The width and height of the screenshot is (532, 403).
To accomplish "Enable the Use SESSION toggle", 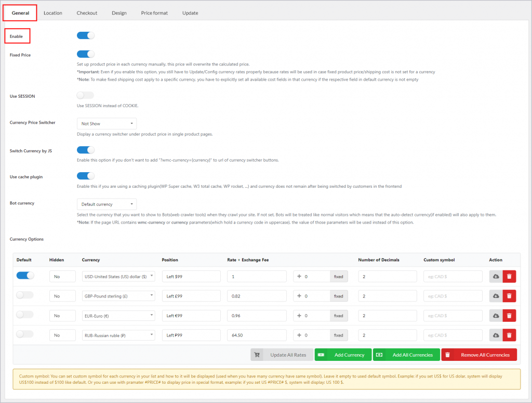I will tap(86, 96).
